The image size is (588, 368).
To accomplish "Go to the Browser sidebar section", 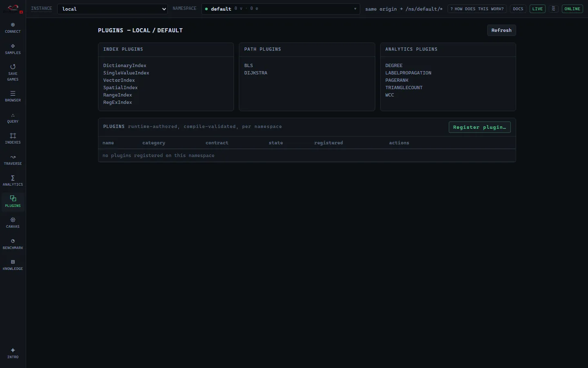I will (13, 96).
